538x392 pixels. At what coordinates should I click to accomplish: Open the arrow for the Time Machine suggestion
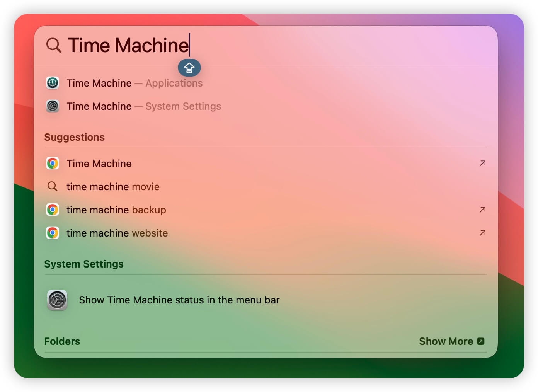click(482, 163)
